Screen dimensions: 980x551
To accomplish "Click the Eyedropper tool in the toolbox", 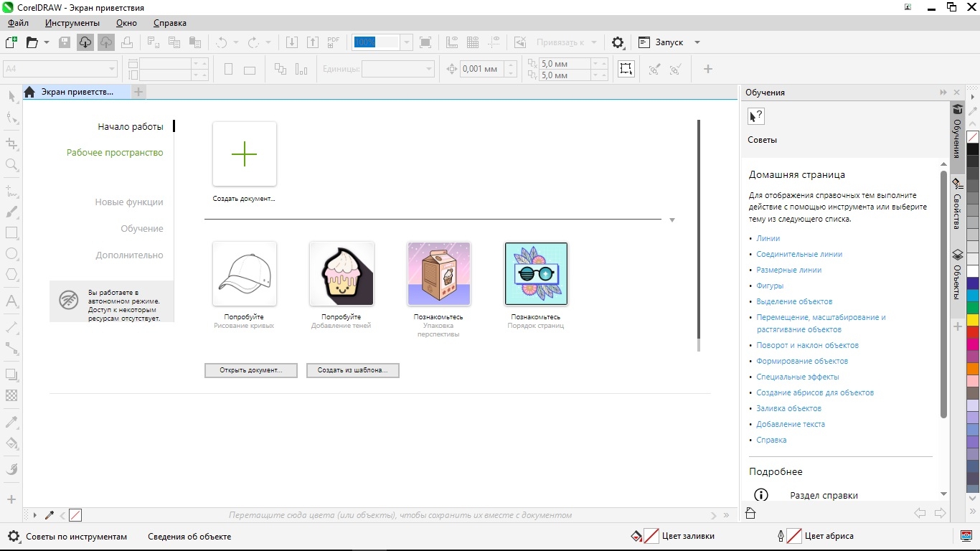I will point(11,422).
